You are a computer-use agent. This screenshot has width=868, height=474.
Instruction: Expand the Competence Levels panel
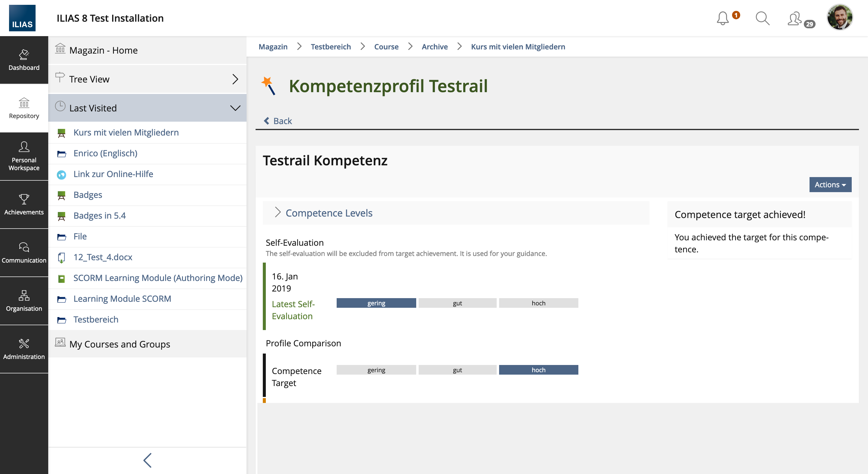pos(329,213)
